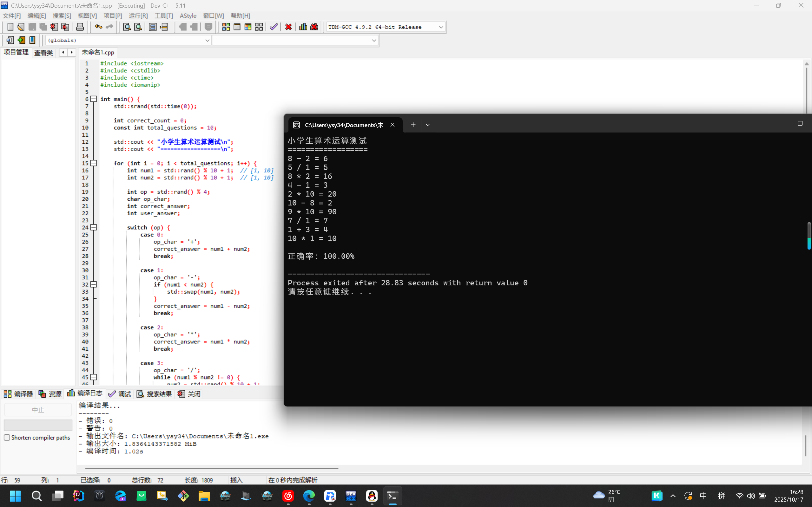Click the Profile analysis bar chart icon

pos(303,27)
